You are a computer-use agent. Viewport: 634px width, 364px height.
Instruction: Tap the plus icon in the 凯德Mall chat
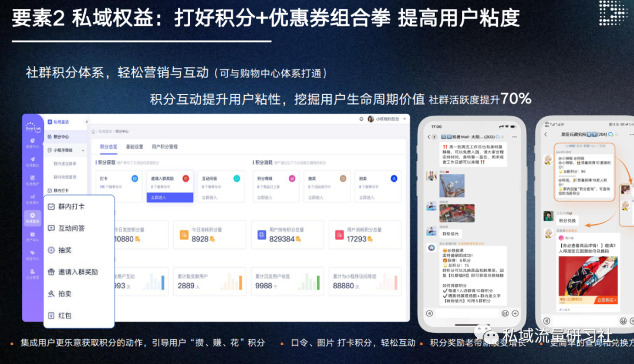click(x=515, y=314)
